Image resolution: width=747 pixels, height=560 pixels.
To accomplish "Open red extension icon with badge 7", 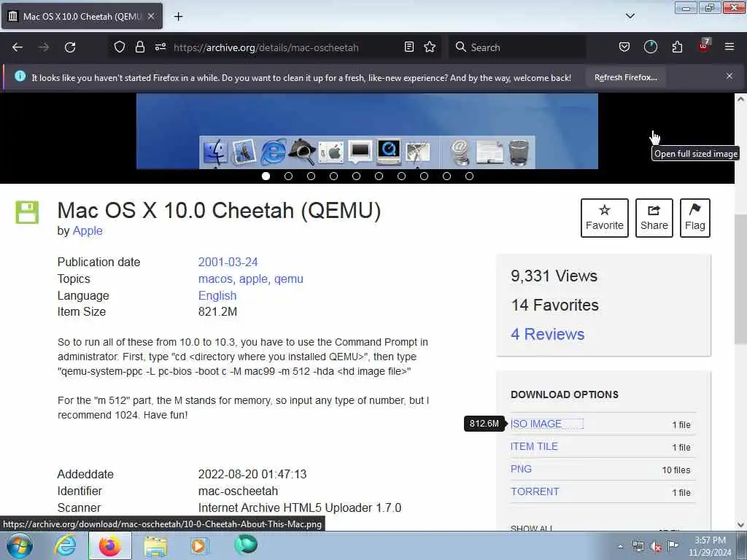I will [x=704, y=46].
